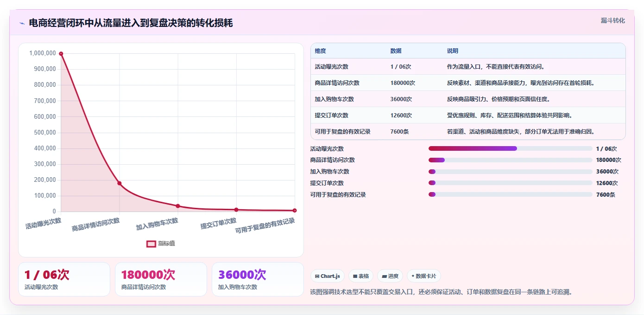The image size is (644, 315).
Task: Click the 可用于复盘的有效记录 chart data point
Action: tap(295, 211)
